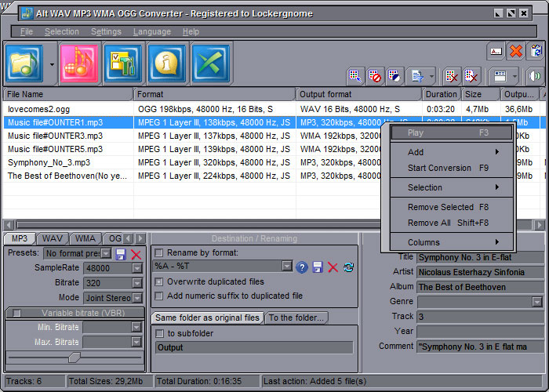The image size is (549, 392).
Task: Toggle Overwrite duplicated files checkbox
Action: pyautogui.click(x=159, y=281)
